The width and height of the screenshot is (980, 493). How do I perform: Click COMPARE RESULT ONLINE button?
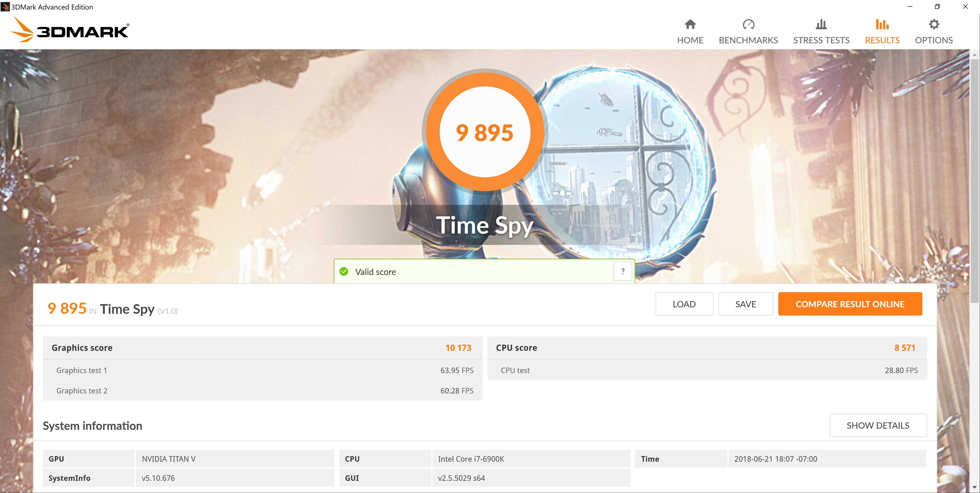pos(850,304)
